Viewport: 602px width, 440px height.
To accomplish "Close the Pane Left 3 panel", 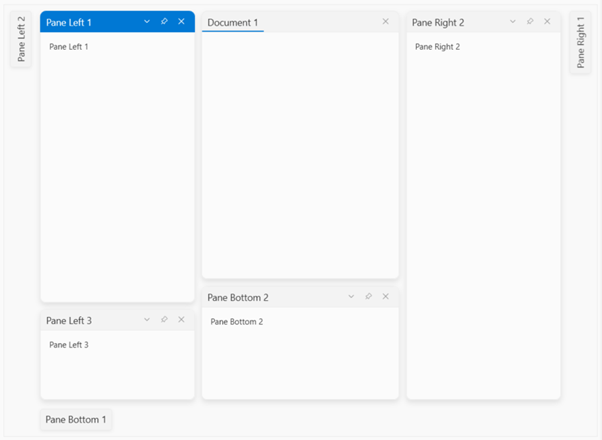I will coord(182,319).
